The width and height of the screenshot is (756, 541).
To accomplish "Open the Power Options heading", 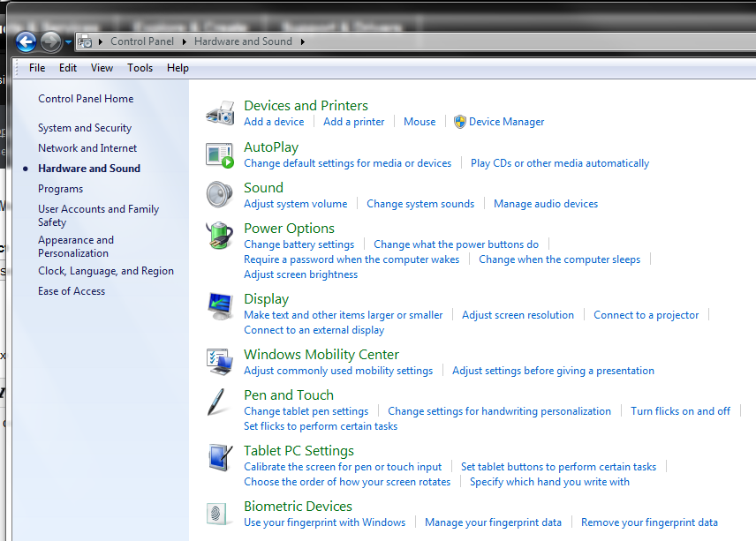I will (x=290, y=229).
